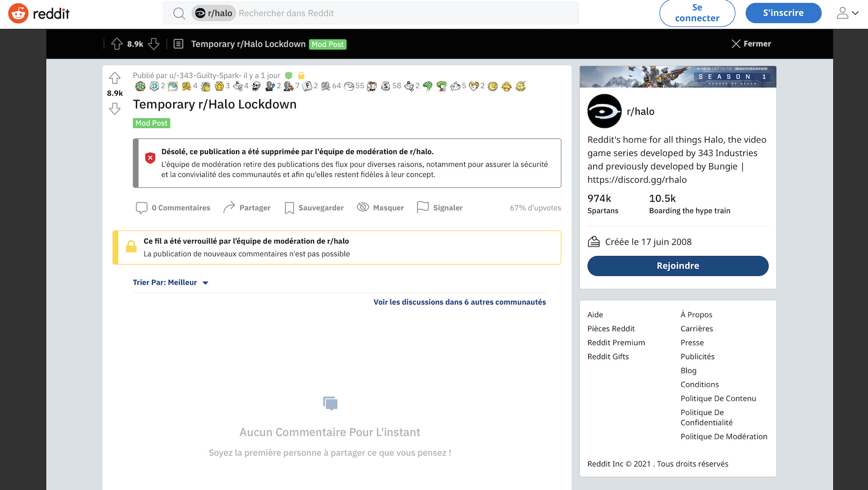Click the golden sun face award
The width and height of the screenshot is (868, 490).
click(493, 86)
